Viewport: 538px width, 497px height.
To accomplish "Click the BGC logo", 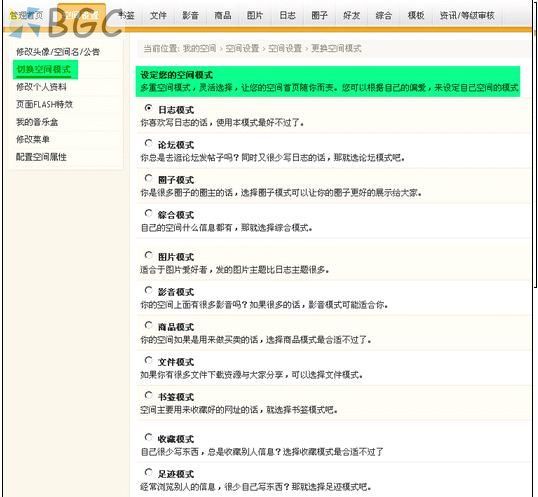I will point(65,23).
